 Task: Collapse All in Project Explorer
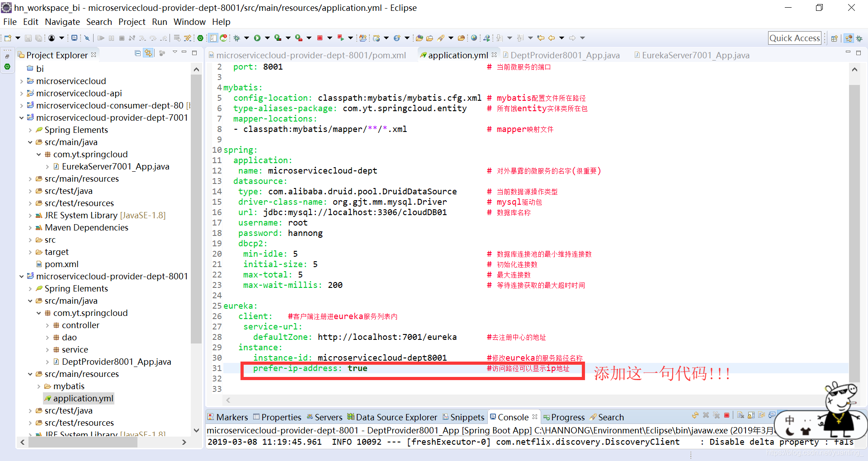tap(138, 53)
